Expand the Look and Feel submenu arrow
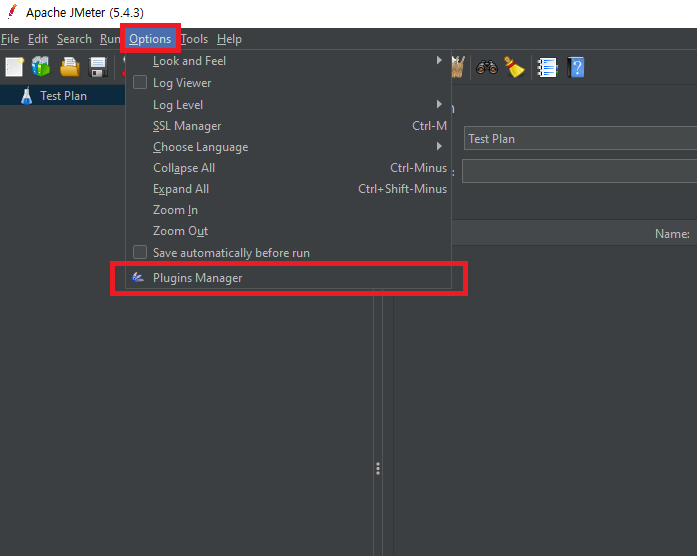The height and width of the screenshot is (556, 697). coord(439,60)
